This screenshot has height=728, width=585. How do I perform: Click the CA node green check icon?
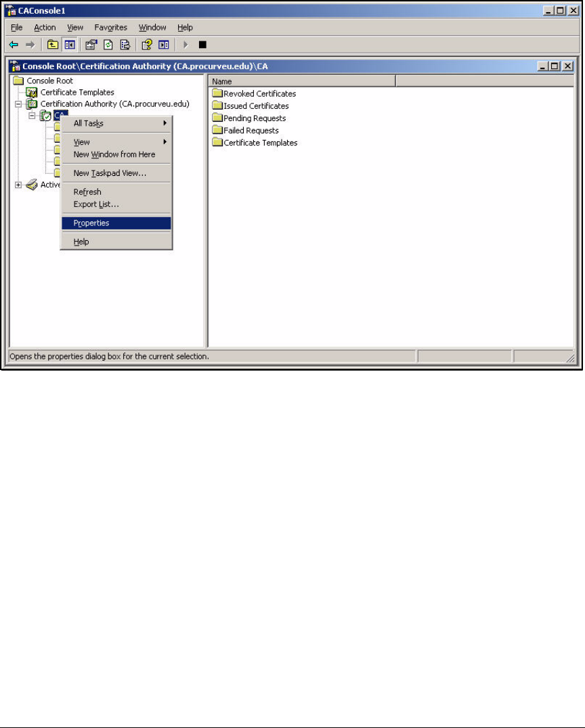(x=45, y=116)
